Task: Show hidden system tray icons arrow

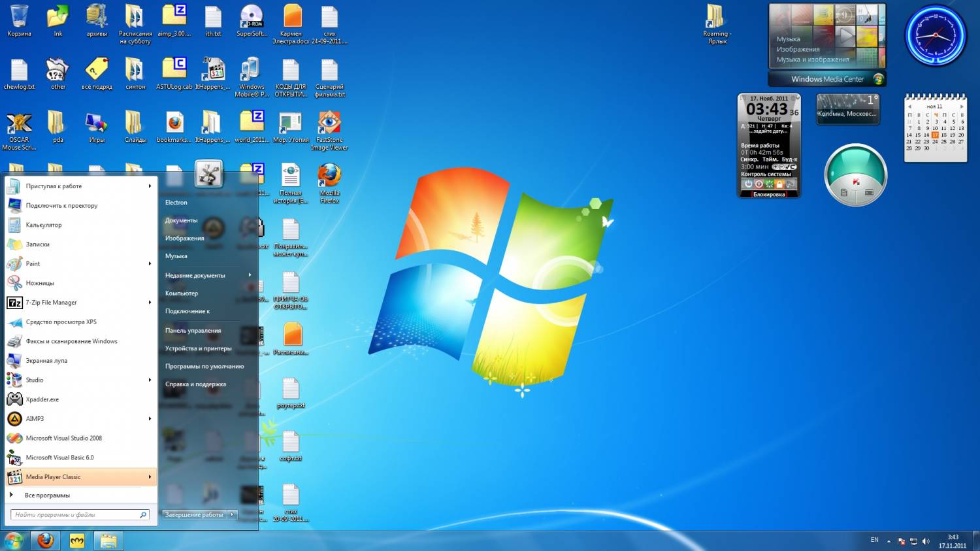Action: (889, 541)
